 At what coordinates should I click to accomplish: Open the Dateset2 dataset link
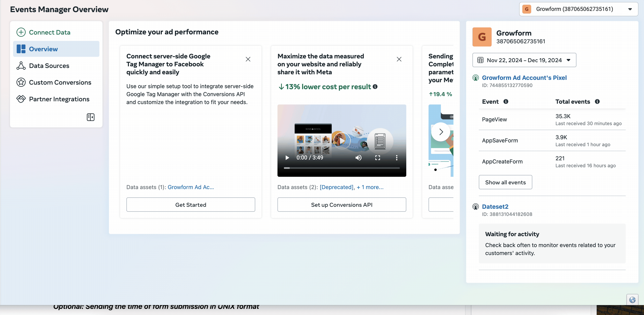(495, 207)
